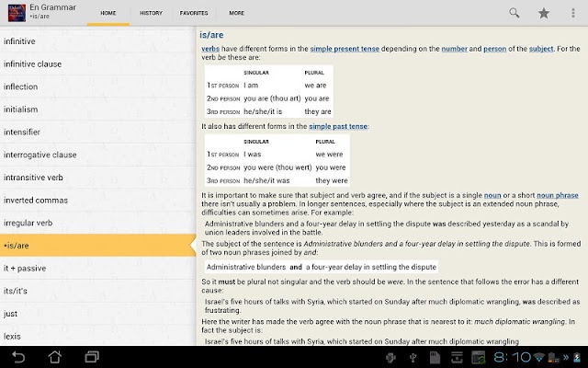Viewport: 588px width, 368px height.
Task: Click 'we were' table cell
Action: click(329, 155)
